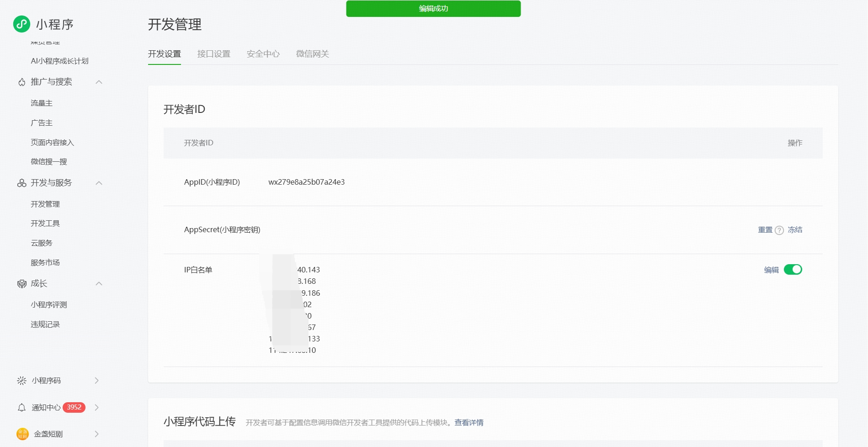Open 开发工具 in the sidebar
The height and width of the screenshot is (447, 868).
(45, 223)
